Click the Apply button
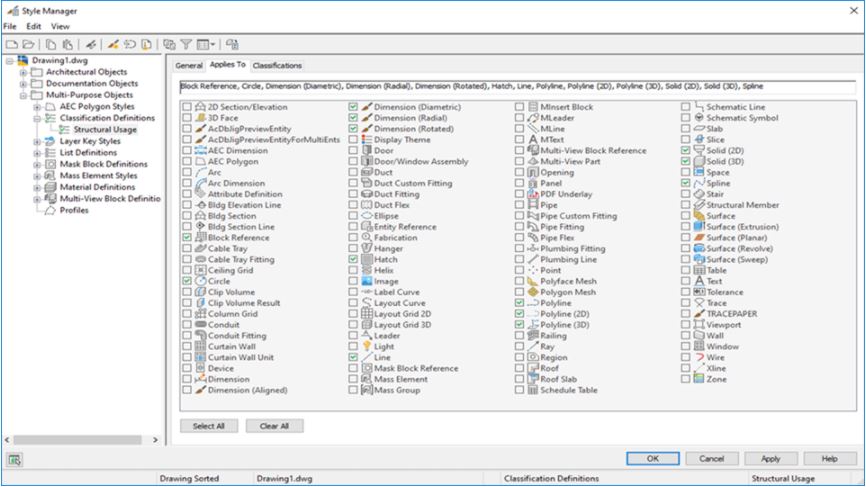Screen dimensions: 866x487 pyautogui.click(x=770, y=458)
